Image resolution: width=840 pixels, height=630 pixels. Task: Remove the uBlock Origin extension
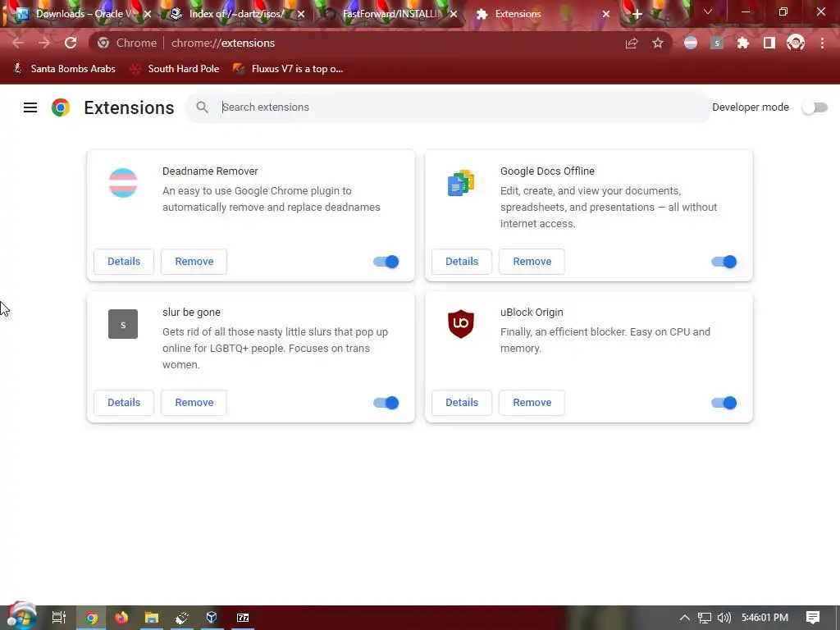click(x=532, y=402)
